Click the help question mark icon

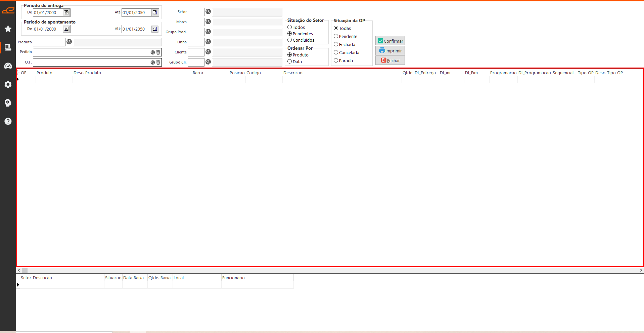click(8, 121)
